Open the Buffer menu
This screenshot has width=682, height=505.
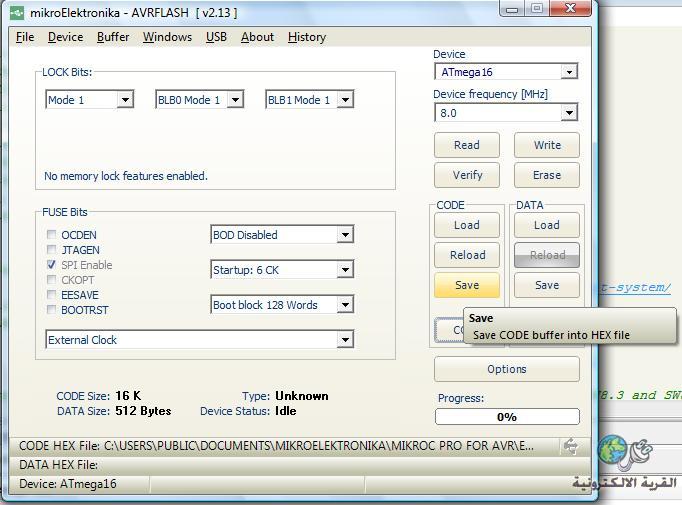point(113,37)
